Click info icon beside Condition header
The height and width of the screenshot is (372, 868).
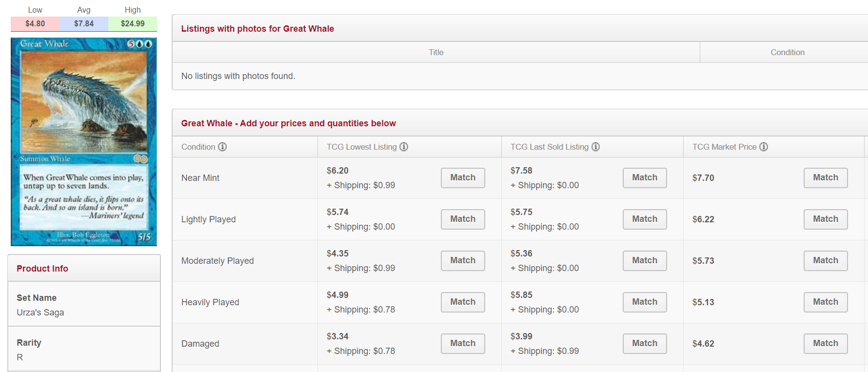[x=222, y=147]
